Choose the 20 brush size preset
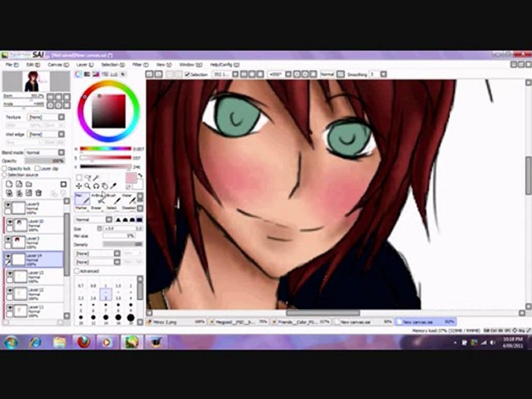 [x=131, y=319]
